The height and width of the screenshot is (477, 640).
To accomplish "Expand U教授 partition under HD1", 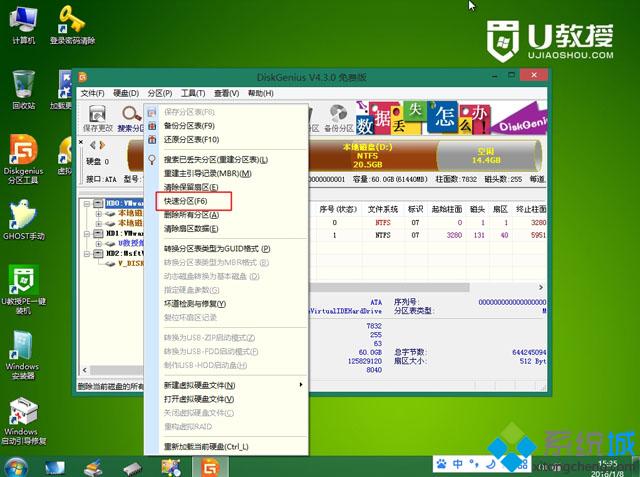I will click(x=98, y=243).
